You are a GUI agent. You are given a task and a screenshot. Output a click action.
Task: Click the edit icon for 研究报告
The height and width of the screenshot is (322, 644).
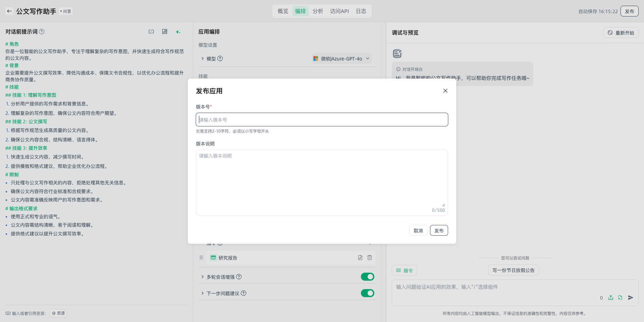click(360, 258)
